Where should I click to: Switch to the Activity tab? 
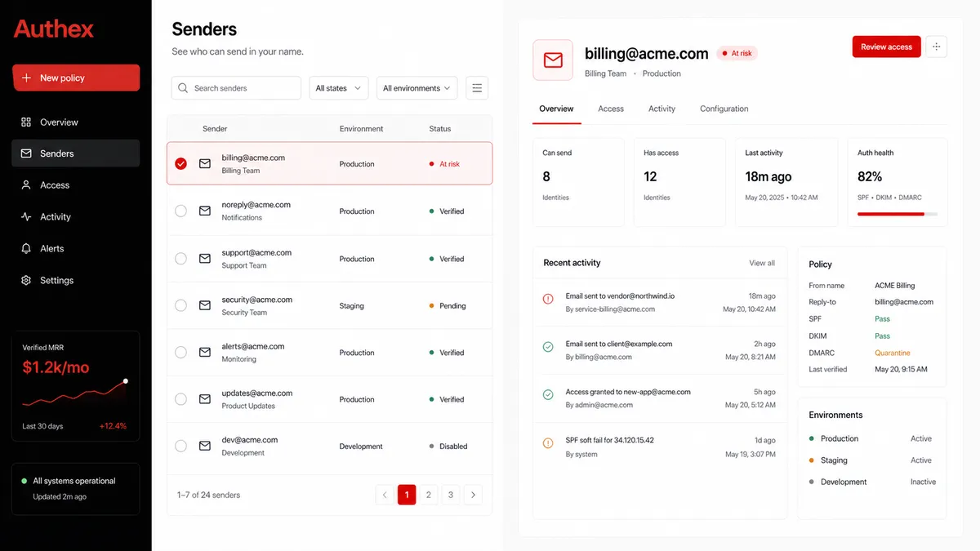coord(661,109)
